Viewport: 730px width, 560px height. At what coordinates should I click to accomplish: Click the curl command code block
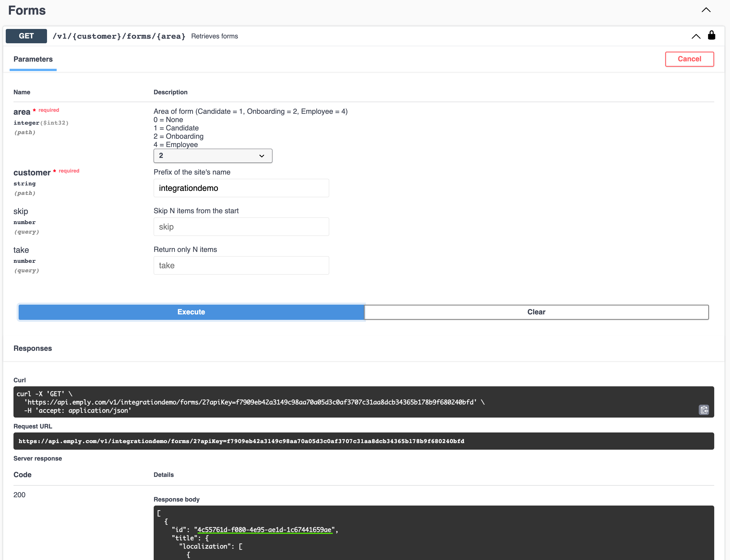[250, 402]
